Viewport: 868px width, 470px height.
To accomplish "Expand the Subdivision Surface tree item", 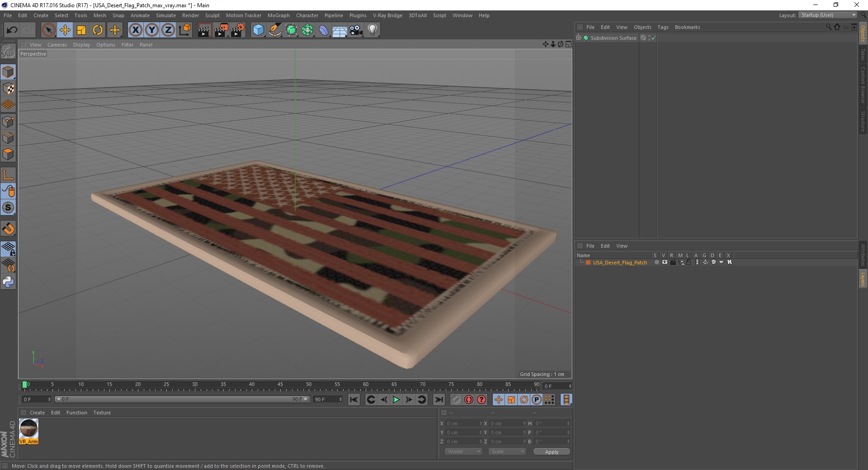I will click(579, 38).
